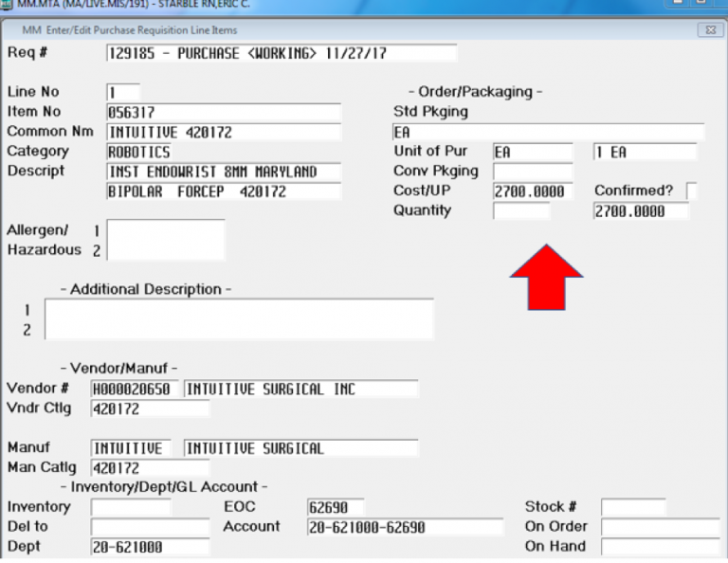
Task: Click the Additional Description text area
Action: pos(239,319)
